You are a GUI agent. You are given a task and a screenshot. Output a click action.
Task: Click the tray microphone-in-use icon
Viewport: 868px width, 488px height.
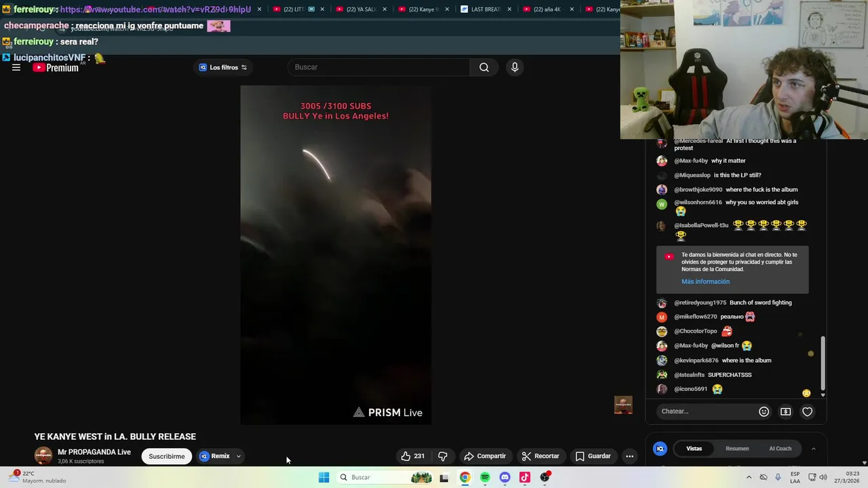tap(778, 477)
